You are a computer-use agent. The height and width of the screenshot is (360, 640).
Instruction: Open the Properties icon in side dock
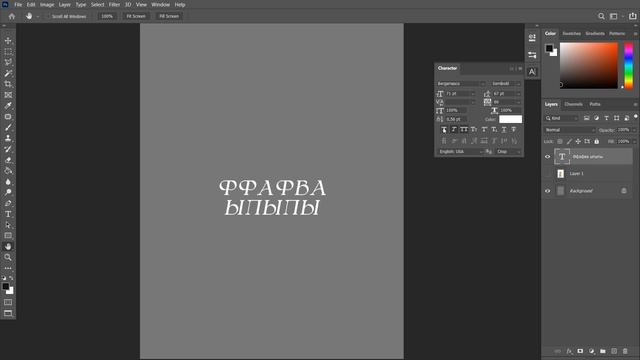coord(532,55)
